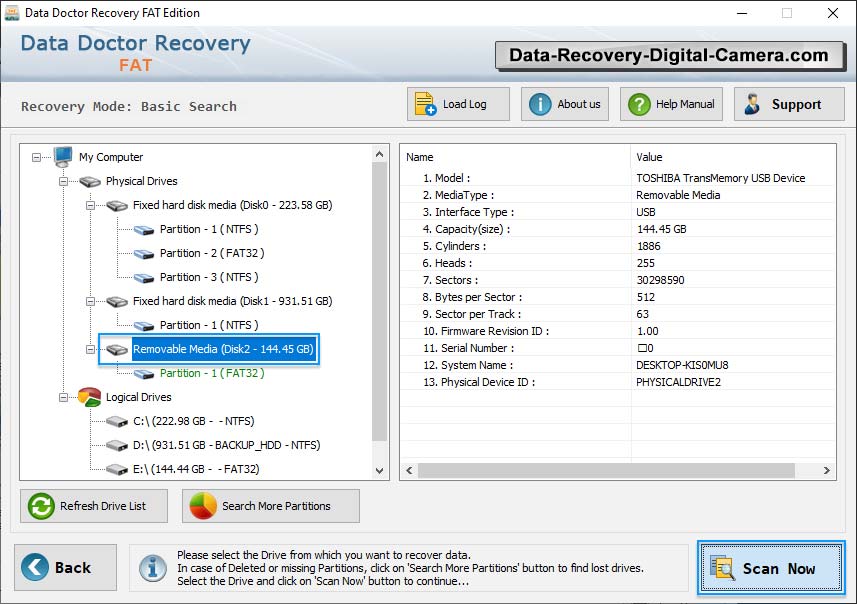Image resolution: width=857 pixels, height=604 pixels.
Task: Click the E:\ FAT32 drive icon
Action: point(117,470)
